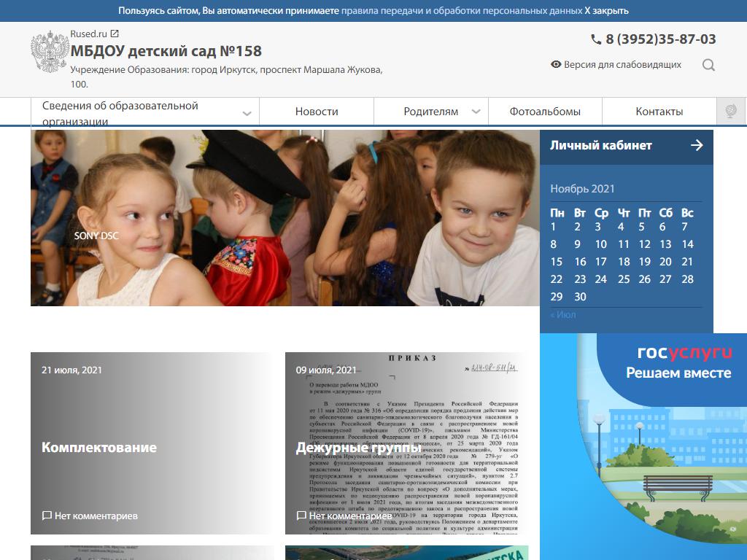Viewport: 747px width, 560px height.
Task: Click comment icon under Комплектование post
Action: pos(47,516)
